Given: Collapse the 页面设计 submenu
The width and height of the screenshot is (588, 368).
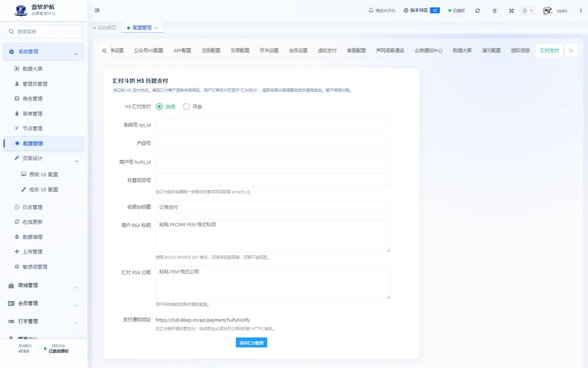Looking at the screenshot, I should 43,158.
